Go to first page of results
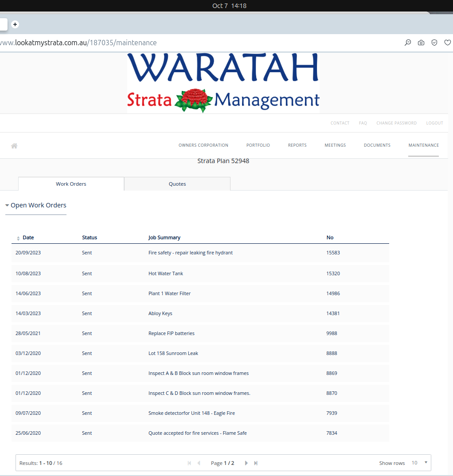 189,463
